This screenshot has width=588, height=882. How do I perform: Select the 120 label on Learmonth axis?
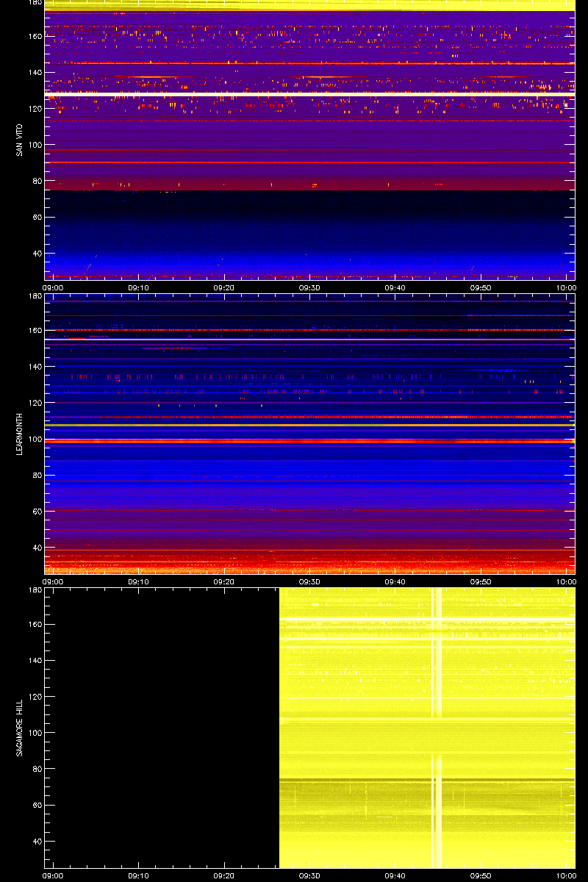pyautogui.click(x=34, y=402)
